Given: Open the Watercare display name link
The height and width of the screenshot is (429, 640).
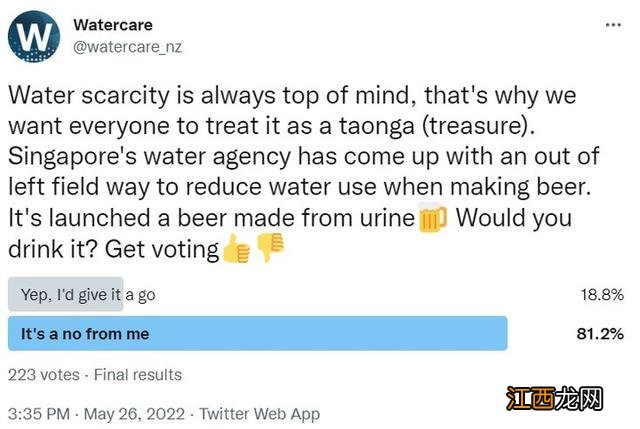Looking at the screenshot, I should [x=115, y=24].
